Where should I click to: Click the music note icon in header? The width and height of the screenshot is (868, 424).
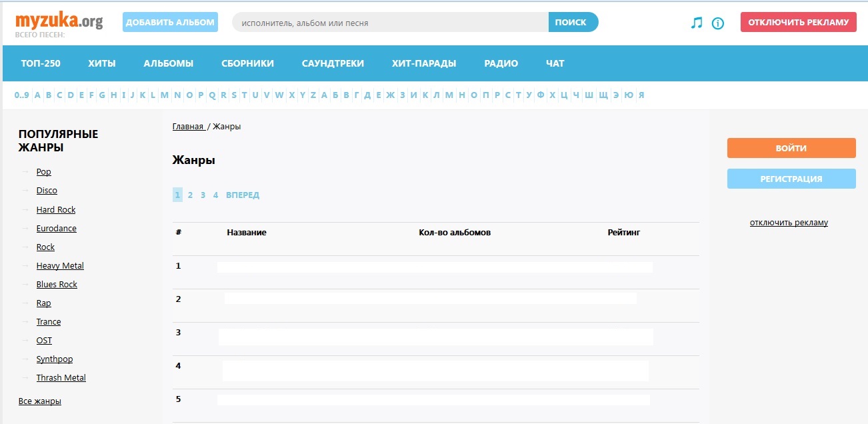click(697, 23)
